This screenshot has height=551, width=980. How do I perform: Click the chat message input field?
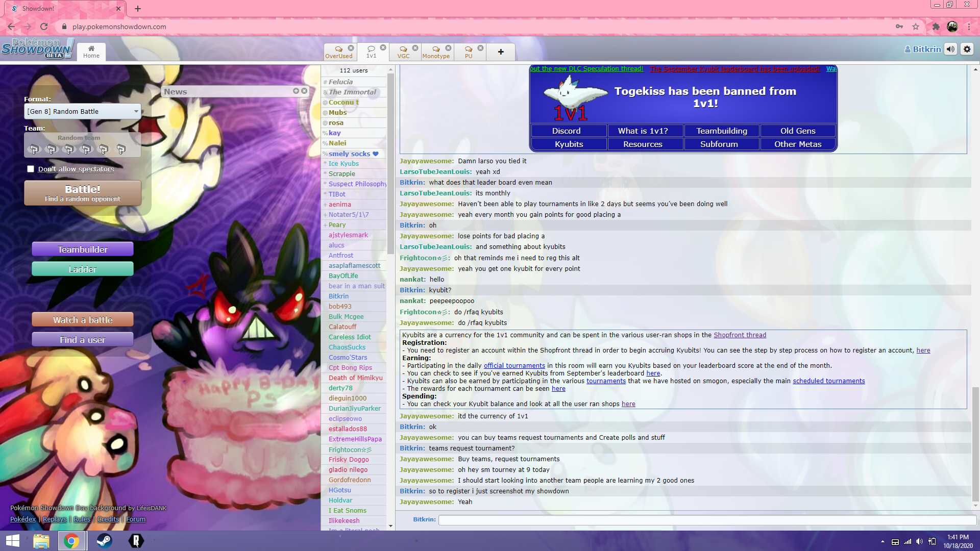pyautogui.click(x=707, y=520)
